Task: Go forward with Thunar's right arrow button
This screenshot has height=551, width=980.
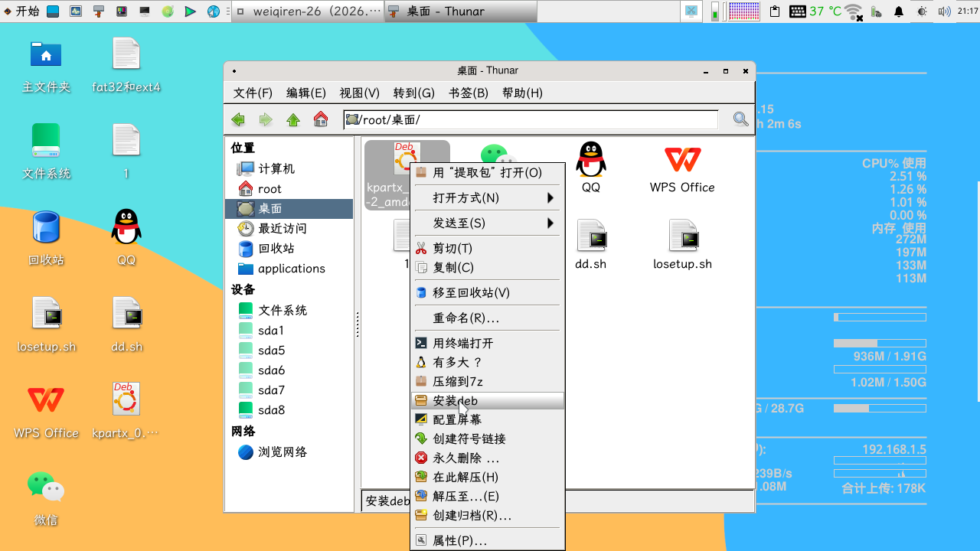Action: pyautogui.click(x=266, y=119)
